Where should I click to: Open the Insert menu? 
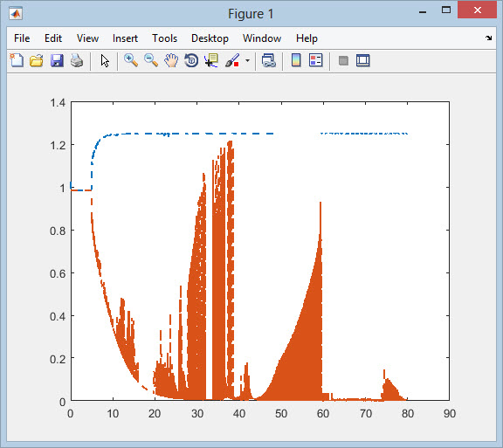125,38
